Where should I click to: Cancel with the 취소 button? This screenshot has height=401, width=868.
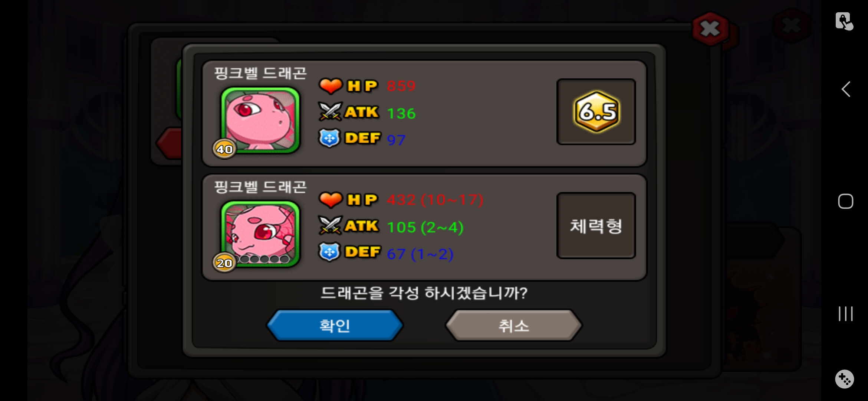coord(514,325)
